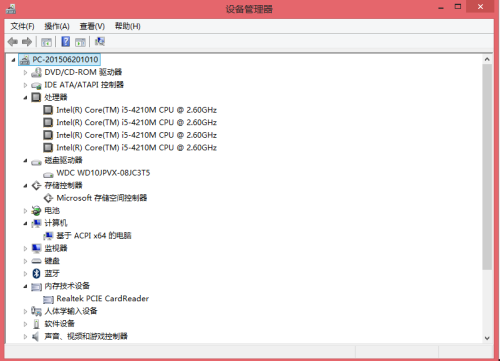Expand the 蓝牙 node
The width and height of the screenshot is (500, 361).
point(25,274)
